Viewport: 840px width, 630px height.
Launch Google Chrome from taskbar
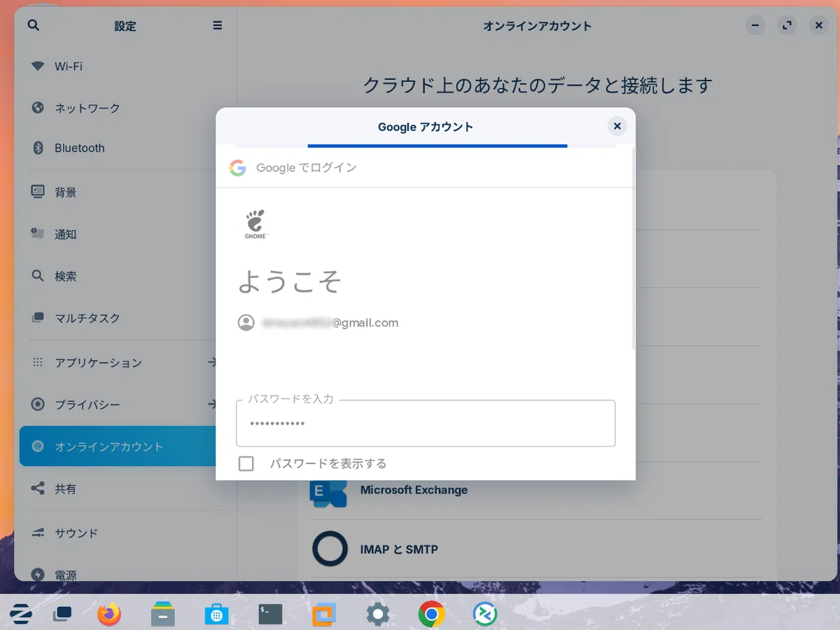coord(432,615)
